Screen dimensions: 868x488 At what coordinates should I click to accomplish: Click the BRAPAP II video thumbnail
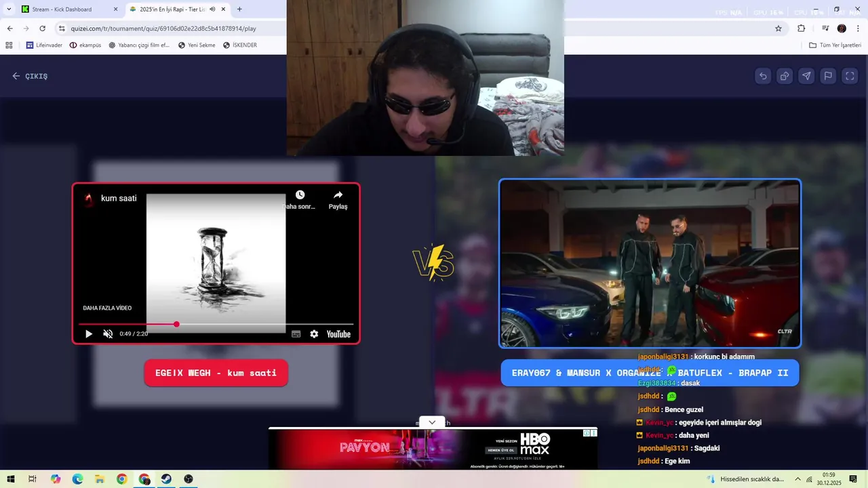pyautogui.click(x=650, y=264)
